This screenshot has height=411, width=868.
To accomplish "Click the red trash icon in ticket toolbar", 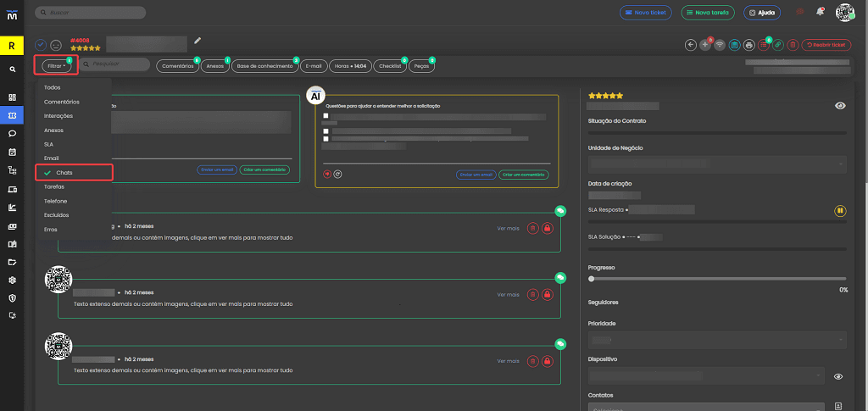I will pos(793,45).
